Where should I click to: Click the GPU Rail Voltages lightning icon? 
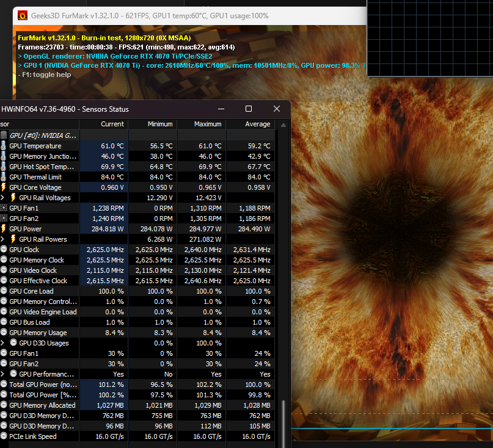13,197
